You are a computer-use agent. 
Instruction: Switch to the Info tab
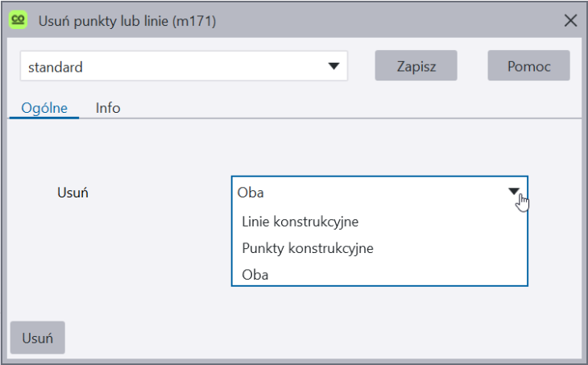point(108,107)
